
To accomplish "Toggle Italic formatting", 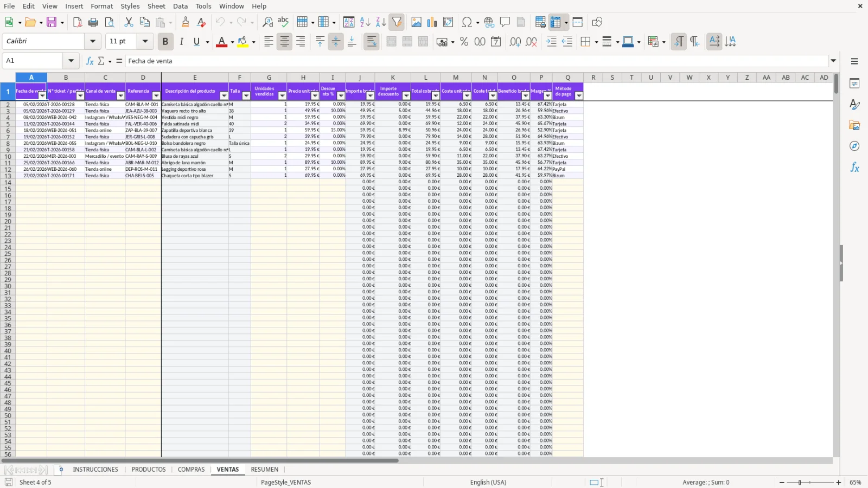I will [x=181, y=42].
